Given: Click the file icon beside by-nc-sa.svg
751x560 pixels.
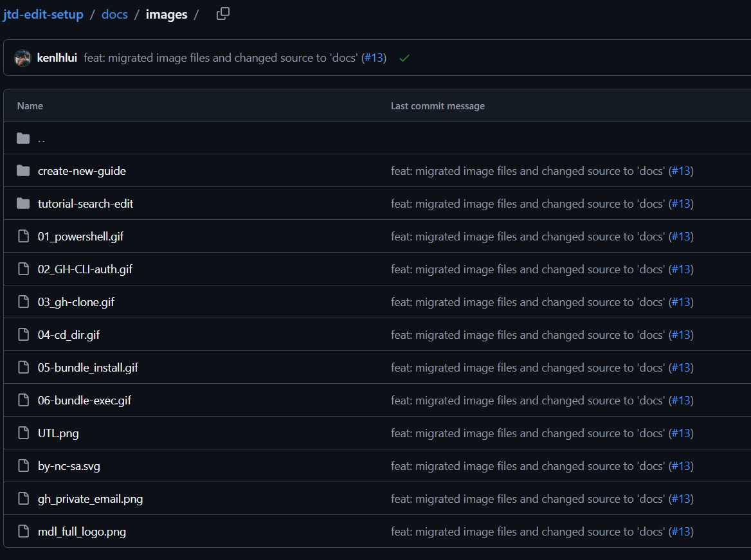Looking at the screenshot, I should [x=24, y=466].
